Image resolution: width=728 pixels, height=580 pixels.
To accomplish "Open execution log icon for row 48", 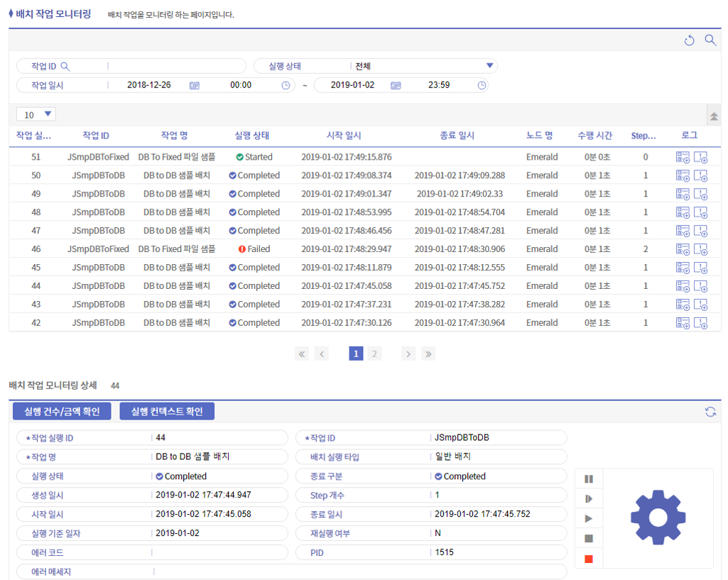I will 683,212.
